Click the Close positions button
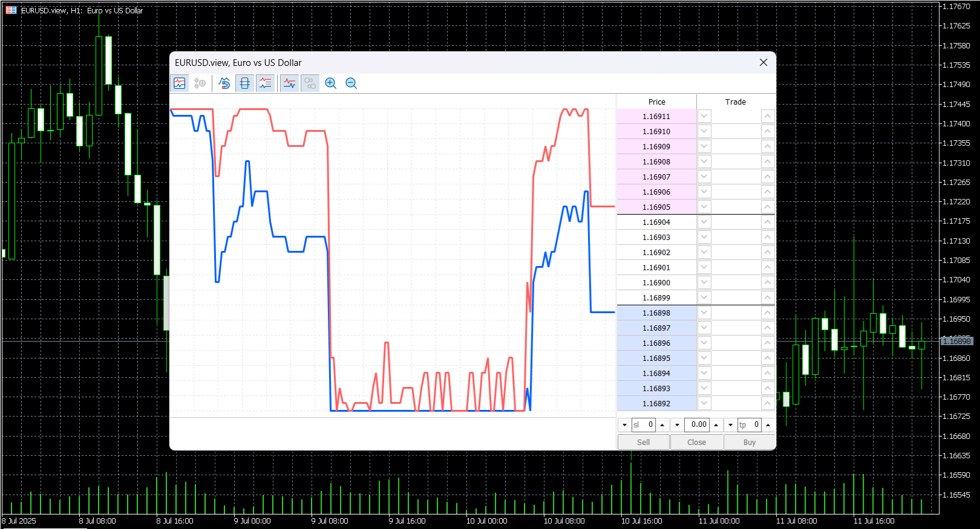 [697, 442]
